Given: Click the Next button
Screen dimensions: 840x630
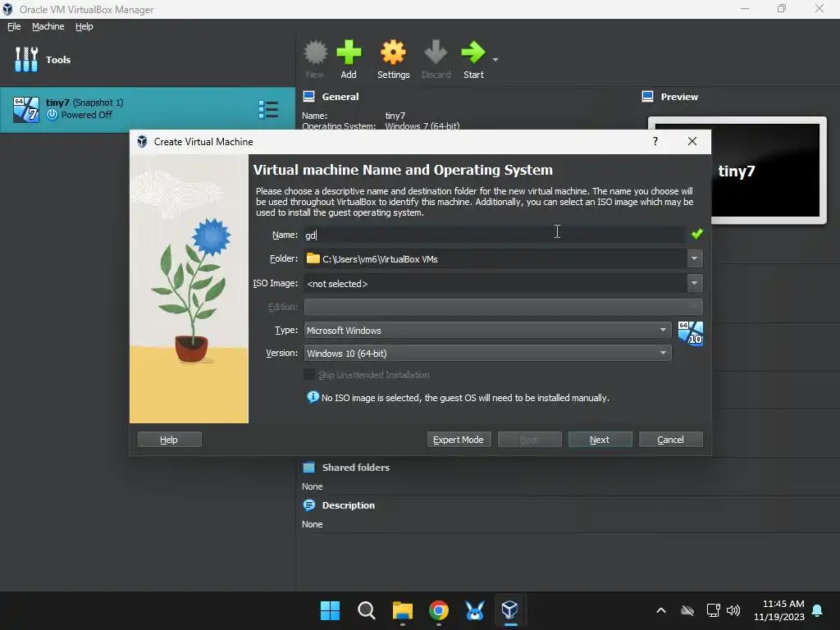Looking at the screenshot, I should pyautogui.click(x=600, y=440).
